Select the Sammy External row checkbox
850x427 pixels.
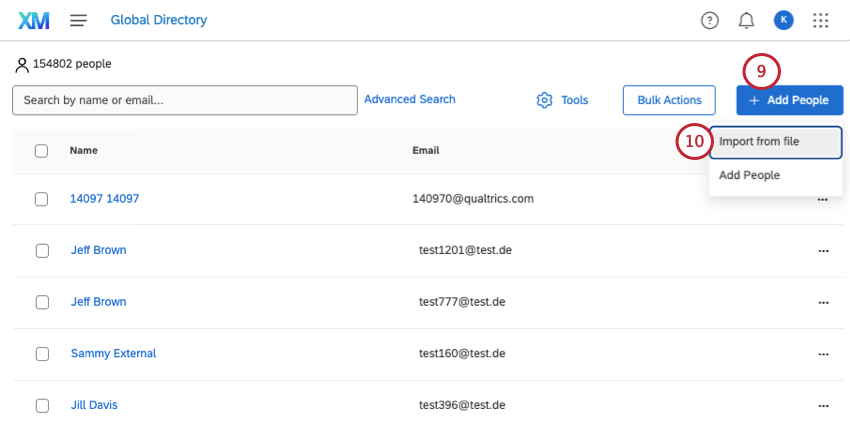41,354
